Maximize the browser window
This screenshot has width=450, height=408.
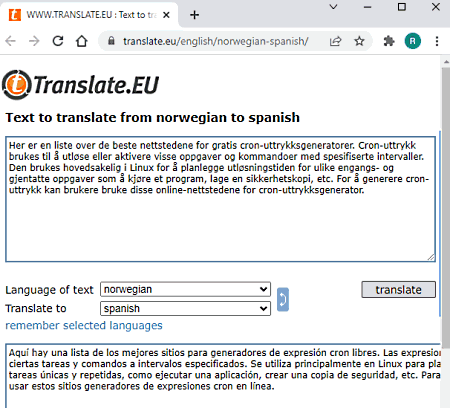tap(402, 7)
